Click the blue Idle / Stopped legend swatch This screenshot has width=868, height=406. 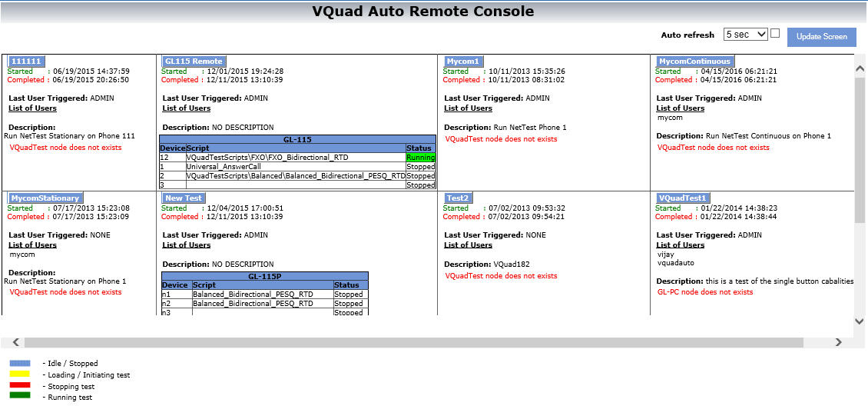(x=20, y=364)
